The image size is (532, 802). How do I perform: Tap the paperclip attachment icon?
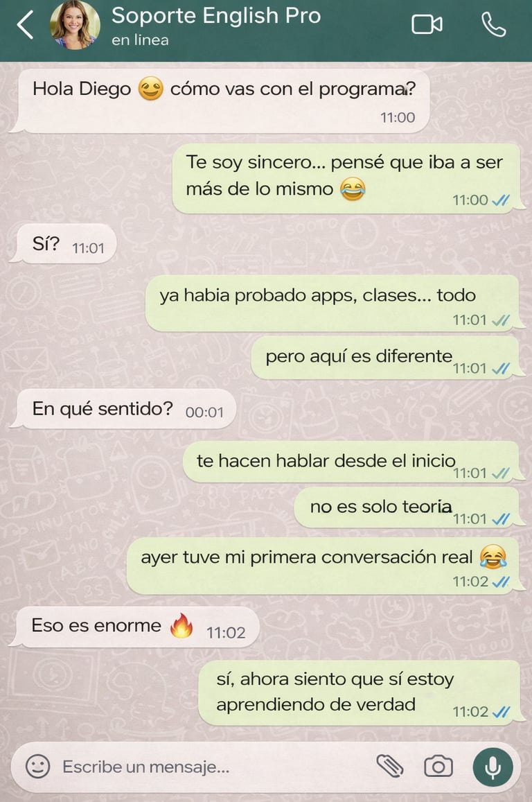(x=390, y=766)
